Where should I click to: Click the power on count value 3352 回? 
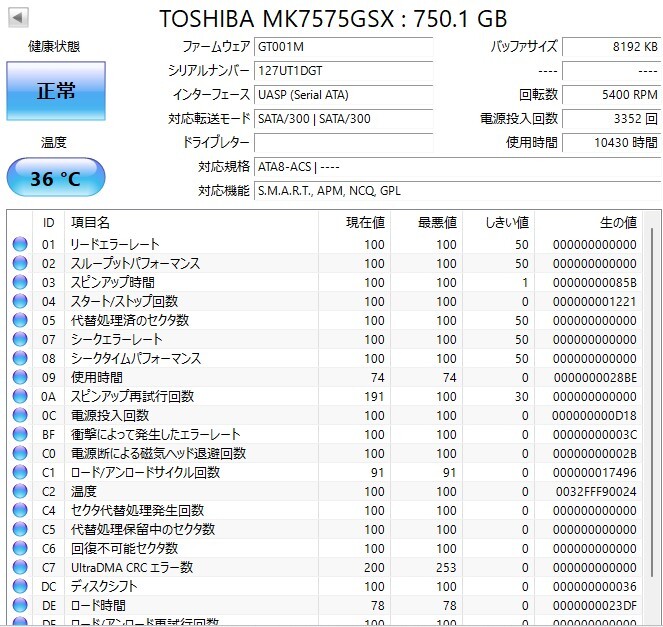coord(611,119)
